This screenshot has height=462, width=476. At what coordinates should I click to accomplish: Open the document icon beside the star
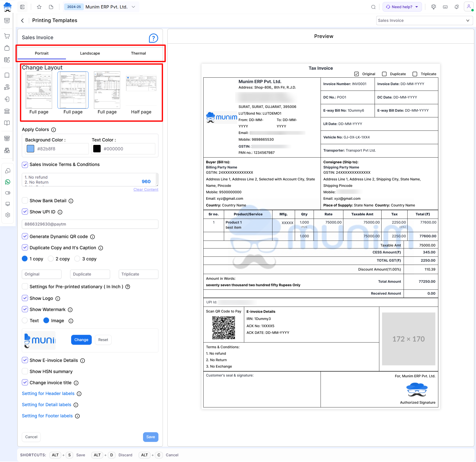coord(51,7)
